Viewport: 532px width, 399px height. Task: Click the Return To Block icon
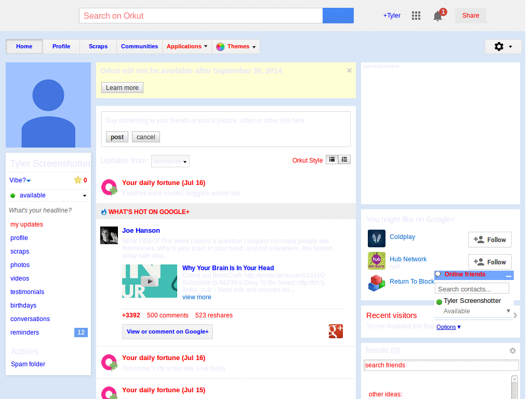(x=377, y=283)
